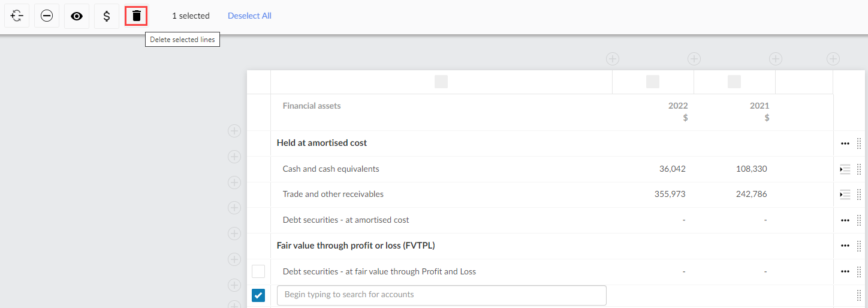Tick checkbox beside Debt securities at fair value
The image size is (868, 308).
[x=258, y=271]
